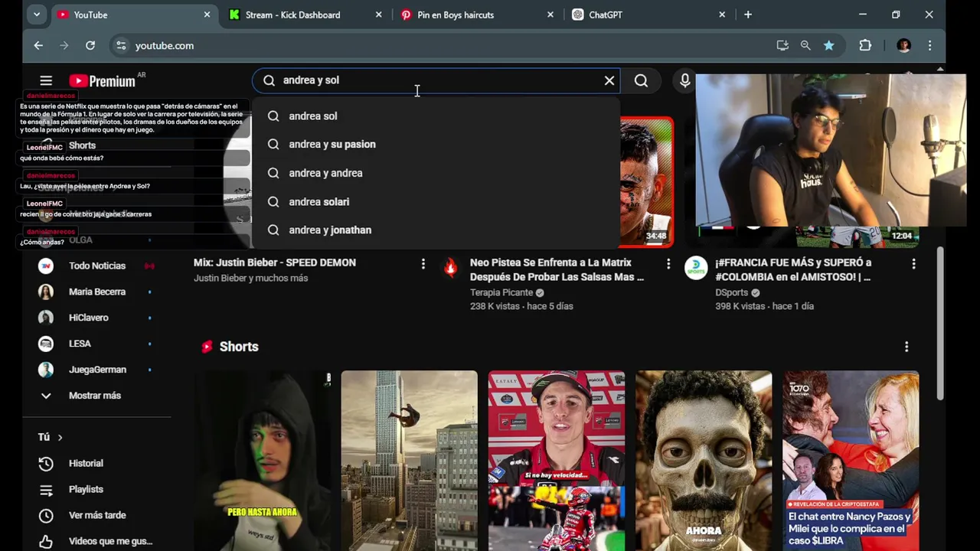Choose suggestion 'andrea y andrea'
The height and width of the screenshot is (551, 980).
coord(436,173)
